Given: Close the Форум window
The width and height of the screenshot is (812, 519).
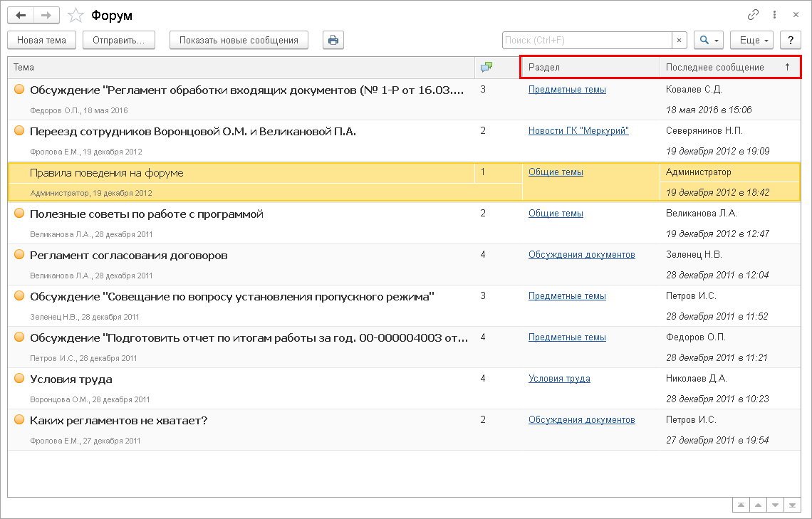Looking at the screenshot, I should [x=796, y=15].
